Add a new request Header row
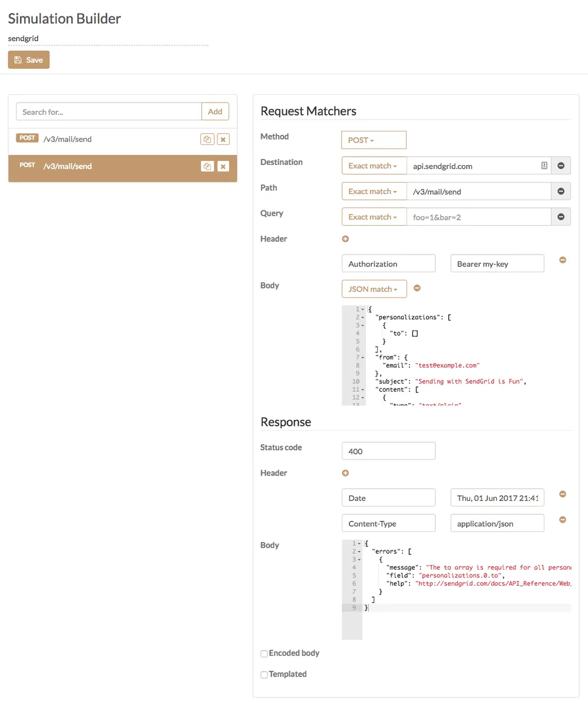The height and width of the screenshot is (707, 588). tap(345, 239)
